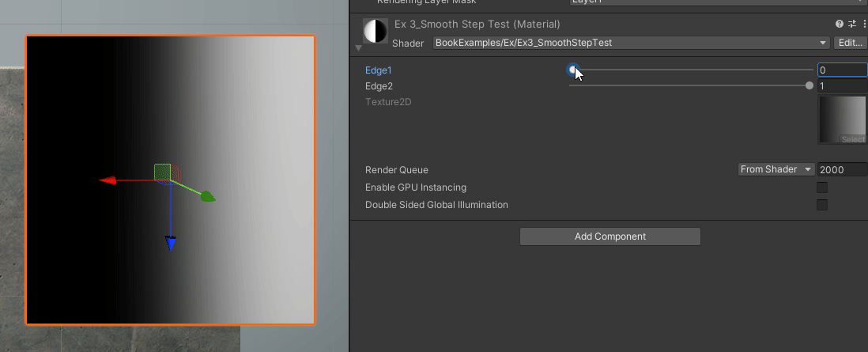Open the Shader dropdown BookExamples/Ex/Ex3_SmoothStepTest
This screenshot has height=352, width=868.
631,43
